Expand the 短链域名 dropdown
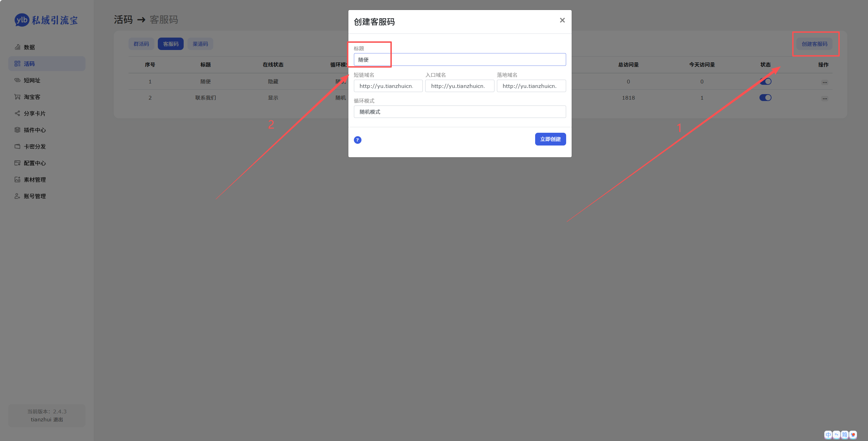This screenshot has width=868, height=441. tap(388, 86)
